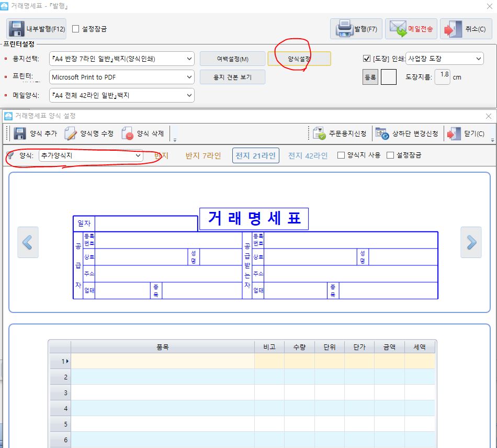Toggle the 설정잠금 checkbox beside 내부발행

(x=76, y=29)
